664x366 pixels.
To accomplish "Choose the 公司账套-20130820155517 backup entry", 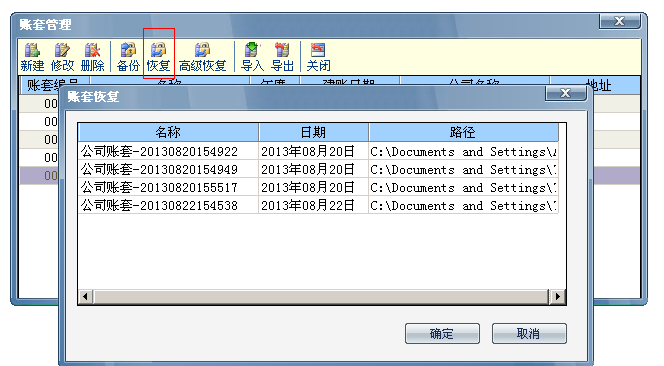I will [x=318, y=187].
